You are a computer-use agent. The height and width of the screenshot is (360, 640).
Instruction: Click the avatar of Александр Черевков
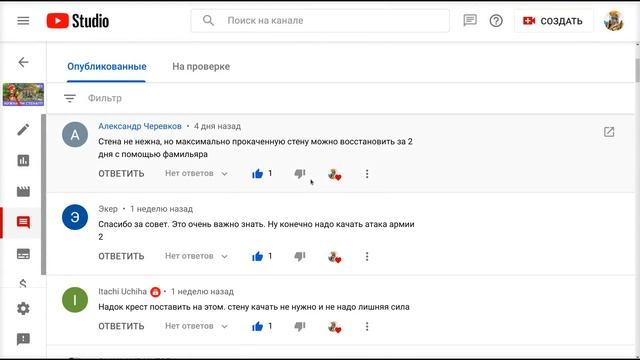click(75, 135)
